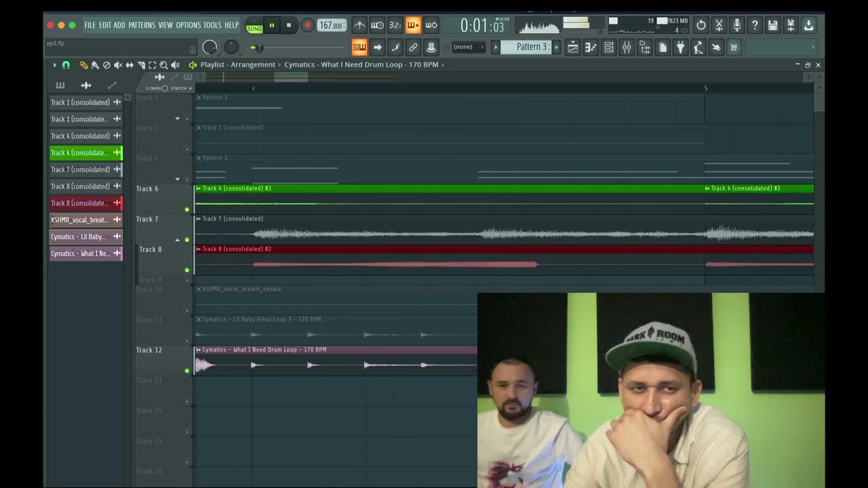
Task: Open playlist options menu arrow
Action: pos(54,65)
